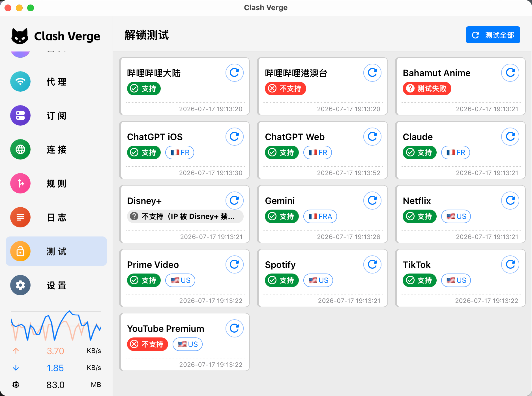Go to the 订阅 page
Screen dimensions: 532x396
click(x=56, y=116)
